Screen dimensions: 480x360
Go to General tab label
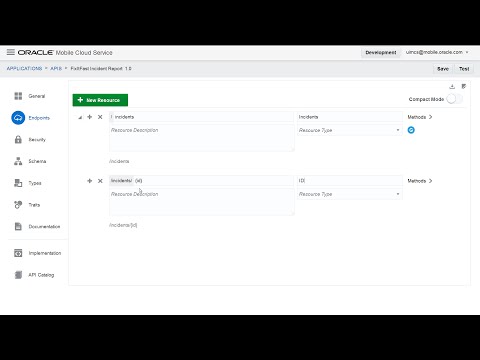click(37, 96)
